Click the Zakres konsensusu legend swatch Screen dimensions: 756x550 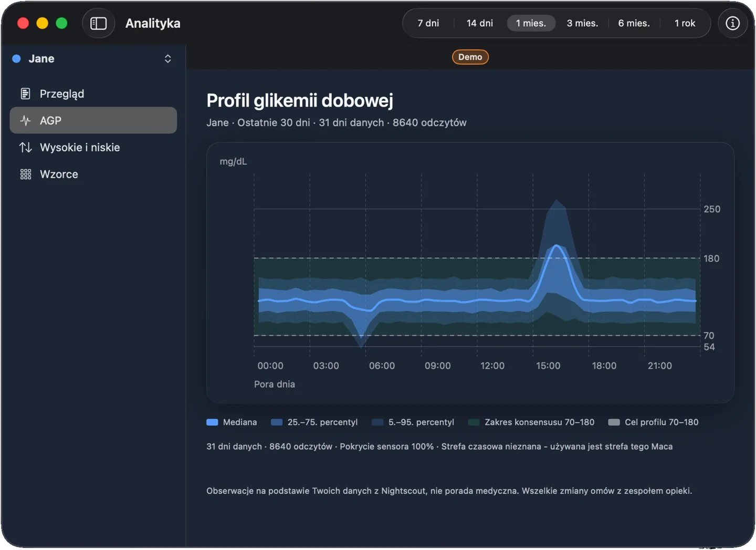click(474, 422)
